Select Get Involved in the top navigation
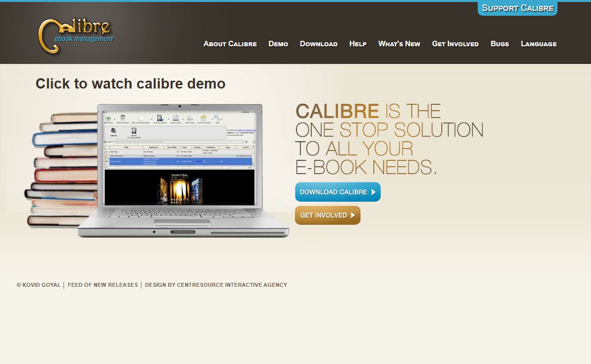Viewport: 591px width, 364px height. point(456,44)
